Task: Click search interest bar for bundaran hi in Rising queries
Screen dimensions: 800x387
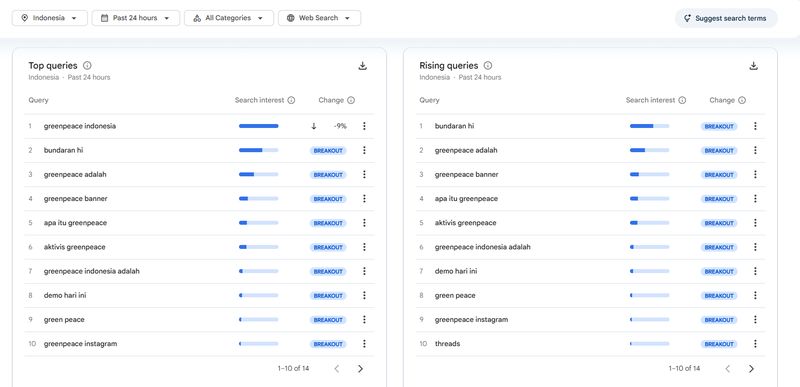Action: (x=649, y=126)
